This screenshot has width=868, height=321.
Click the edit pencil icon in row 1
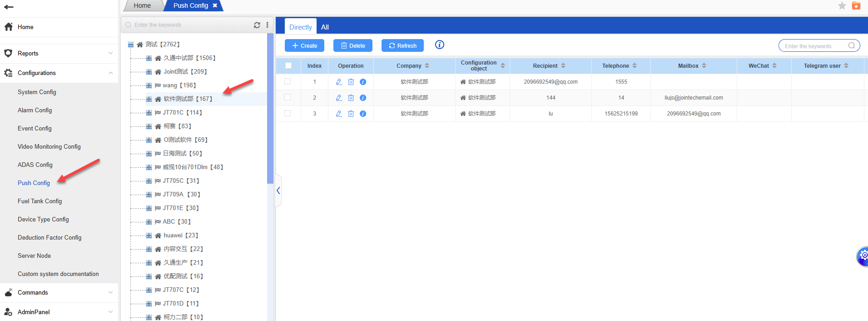(339, 82)
